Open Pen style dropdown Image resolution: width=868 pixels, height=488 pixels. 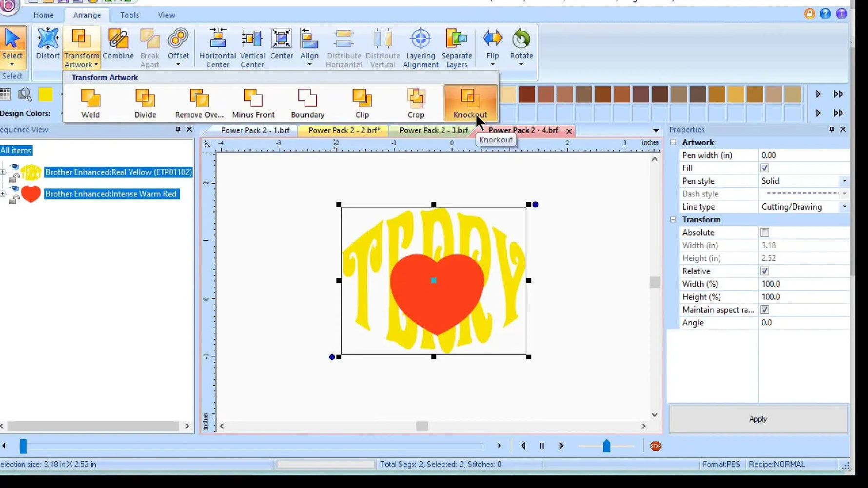pyautogui.click(x=845, y=181)
